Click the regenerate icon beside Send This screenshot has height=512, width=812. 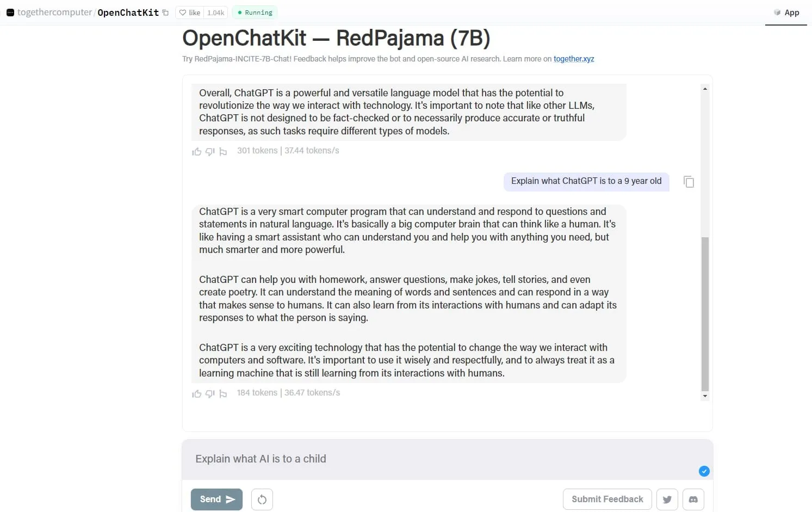[x=262, y=499]
